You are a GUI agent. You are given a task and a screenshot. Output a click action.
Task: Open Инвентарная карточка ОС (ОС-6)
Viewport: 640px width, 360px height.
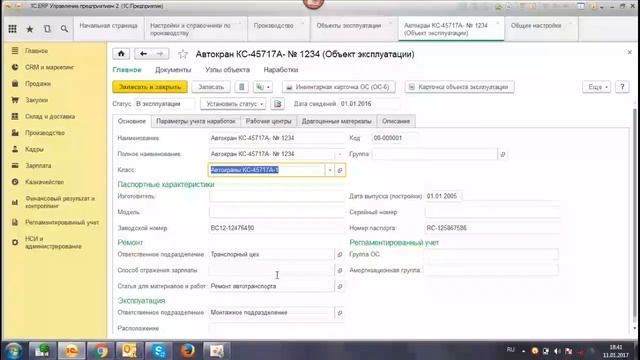point(339,87)
